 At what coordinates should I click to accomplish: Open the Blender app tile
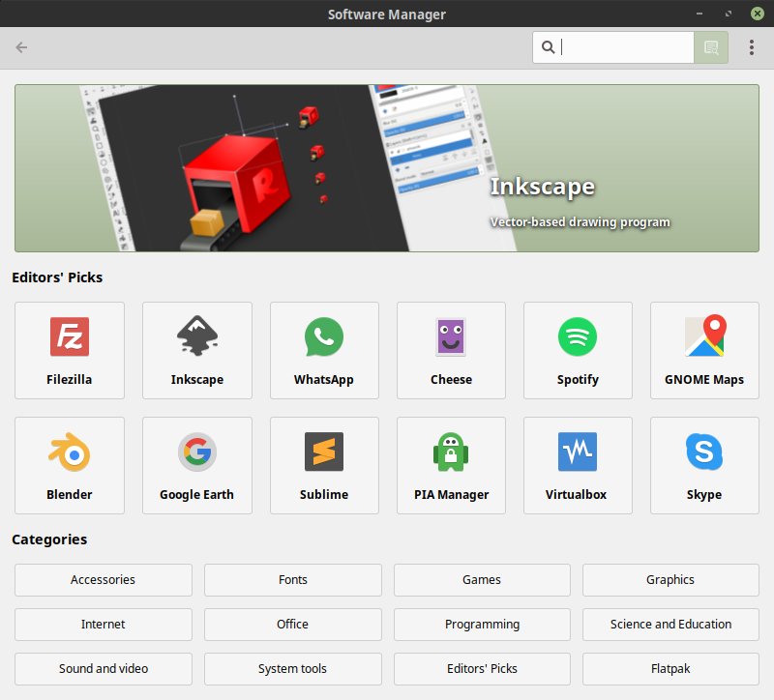click(70, 465)
